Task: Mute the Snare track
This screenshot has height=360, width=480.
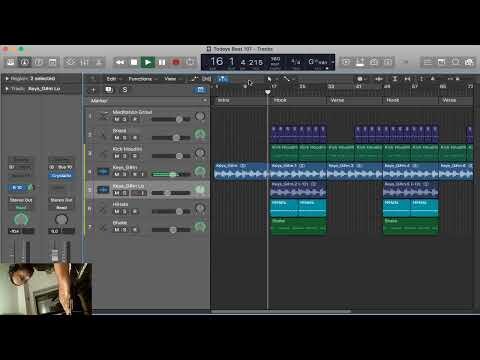Action: pos(117,138)
